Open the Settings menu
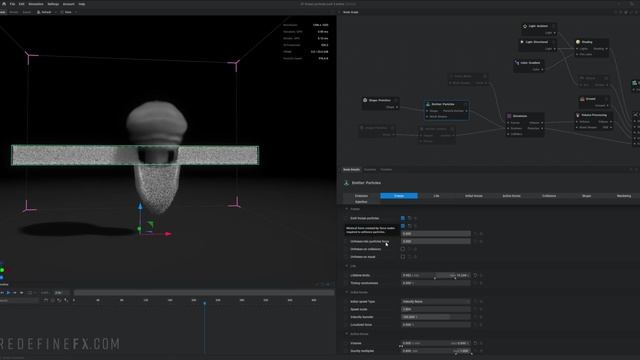This screenshot has width=640, height=360. click(x=53, y=4)
